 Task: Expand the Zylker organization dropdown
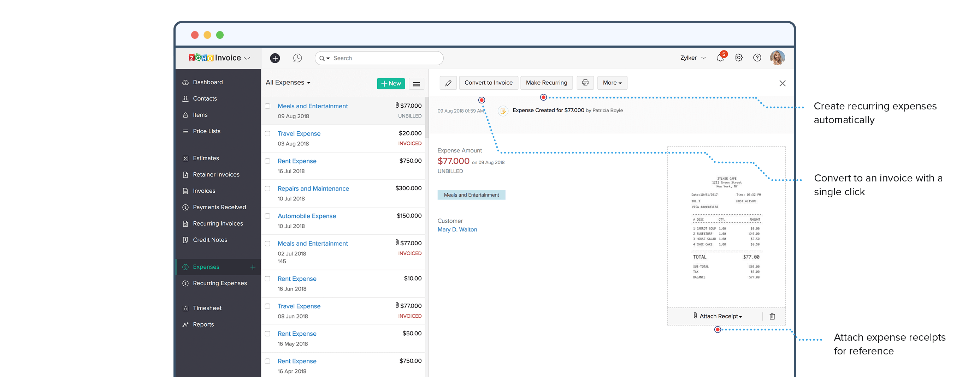pos(693,58)
